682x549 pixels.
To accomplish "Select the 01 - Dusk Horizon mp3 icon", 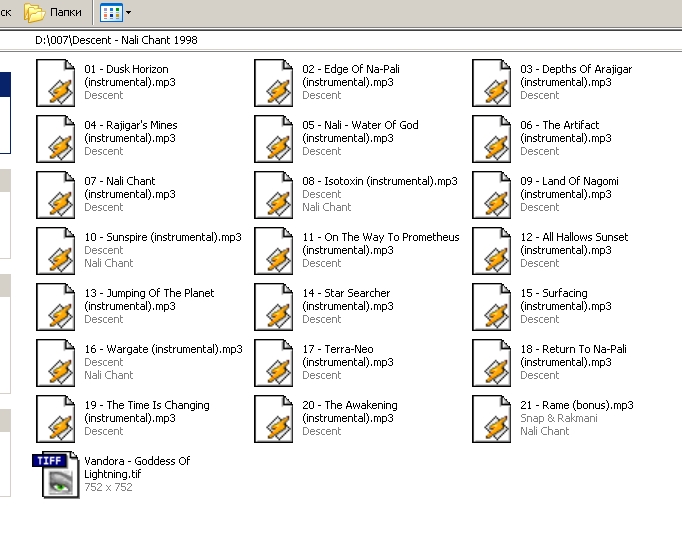I will click(56, 82).
